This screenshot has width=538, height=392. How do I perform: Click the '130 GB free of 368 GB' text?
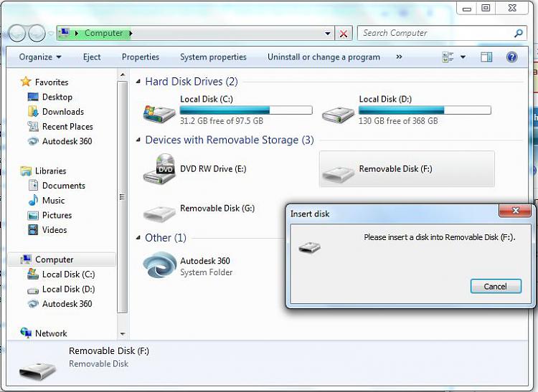398,121
